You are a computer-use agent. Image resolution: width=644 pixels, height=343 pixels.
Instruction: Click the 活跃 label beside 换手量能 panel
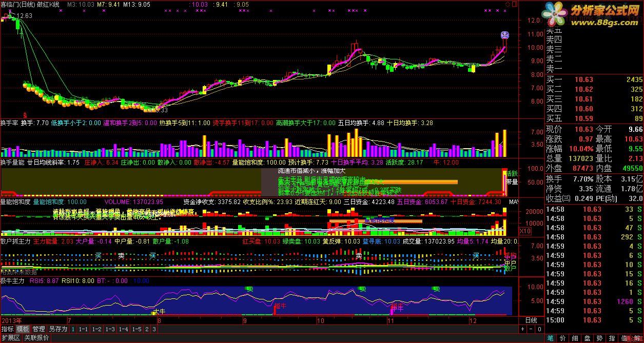point(512,173)
